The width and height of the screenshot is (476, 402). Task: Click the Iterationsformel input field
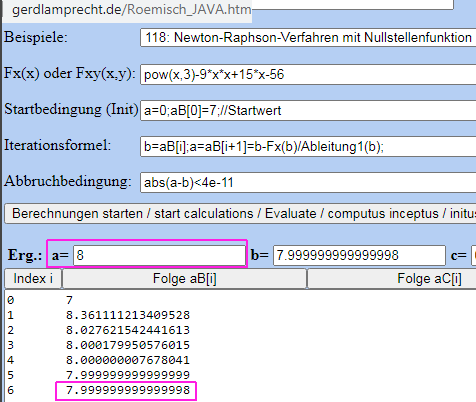[308, 146]
